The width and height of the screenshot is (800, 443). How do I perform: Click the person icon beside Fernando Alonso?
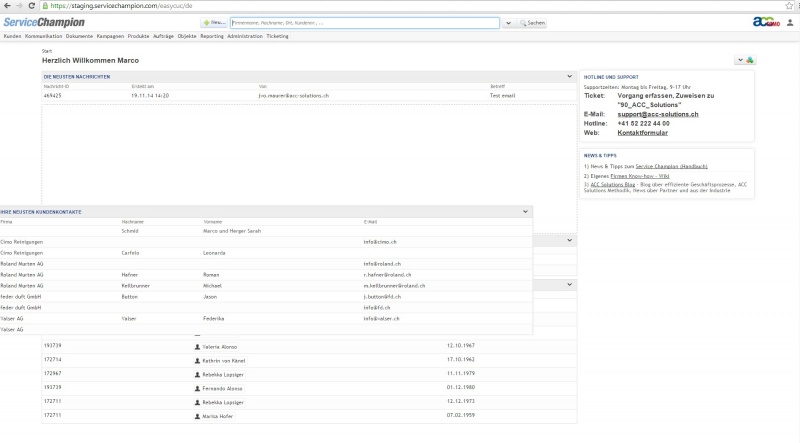[197, 388]
